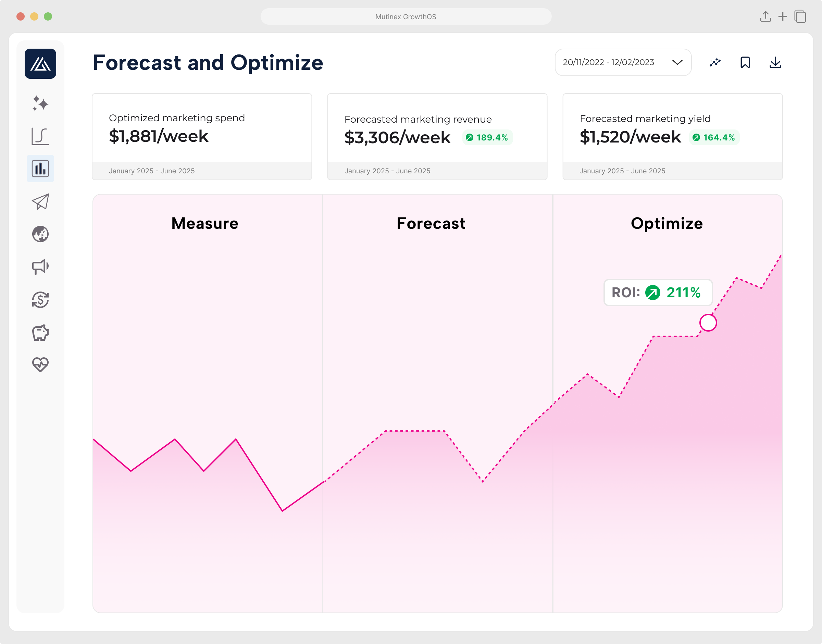Select the Measure chart section
Viewport: 822px width, 644px height.
click(x=205, y=223)
